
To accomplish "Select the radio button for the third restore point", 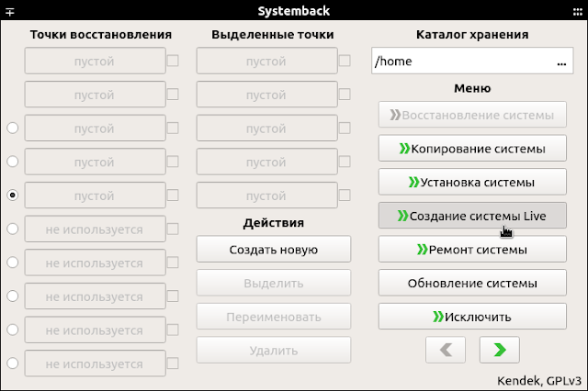I will pos(12,128).
